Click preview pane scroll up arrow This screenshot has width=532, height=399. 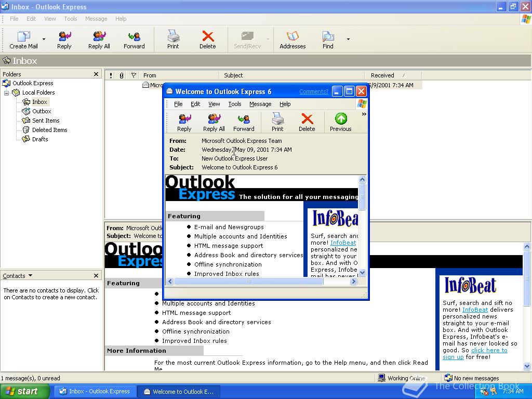[527, 247]
